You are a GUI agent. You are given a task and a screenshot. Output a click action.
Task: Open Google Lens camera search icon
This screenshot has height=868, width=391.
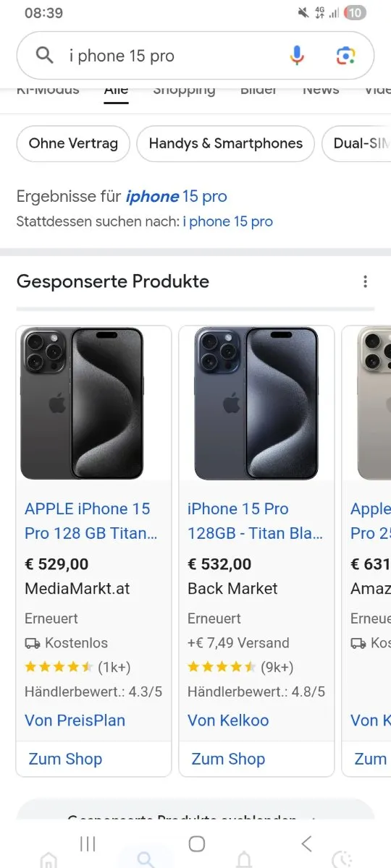345,56
